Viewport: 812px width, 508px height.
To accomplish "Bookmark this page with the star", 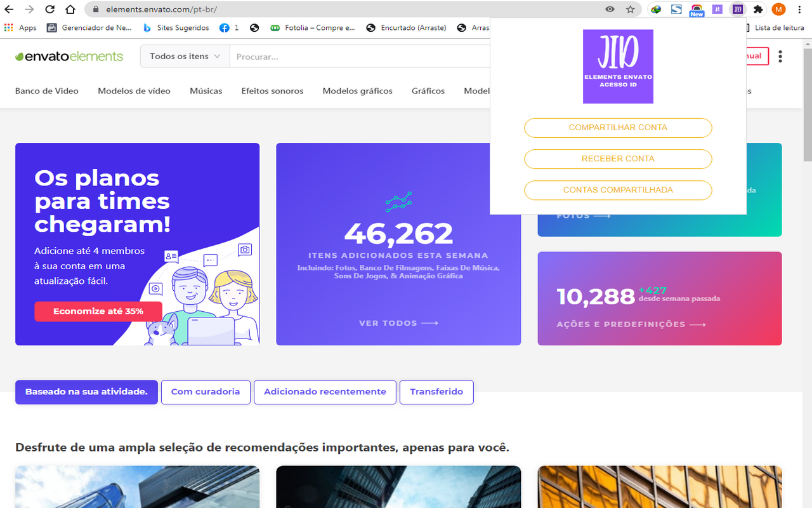I will coord(630,10).
